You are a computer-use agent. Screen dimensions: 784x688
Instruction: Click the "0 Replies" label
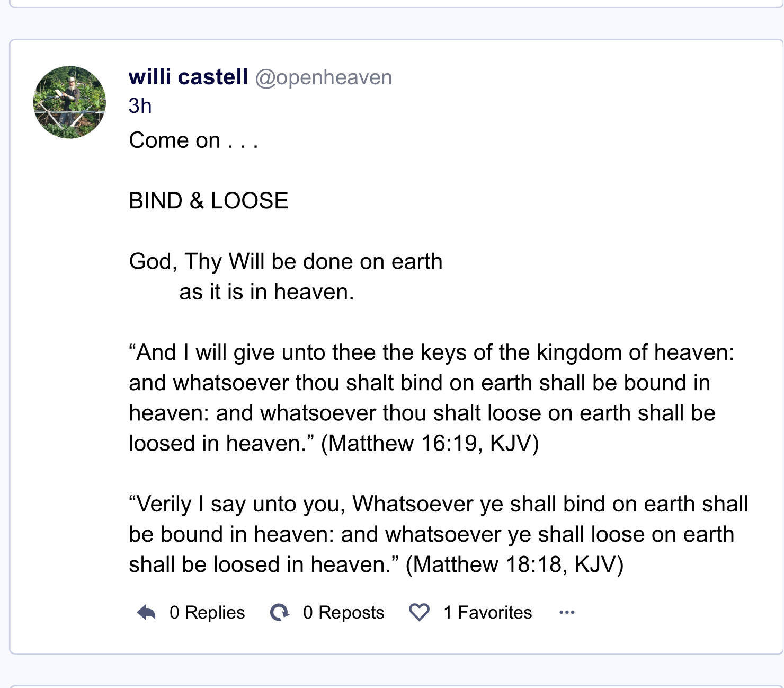[207, 613]
